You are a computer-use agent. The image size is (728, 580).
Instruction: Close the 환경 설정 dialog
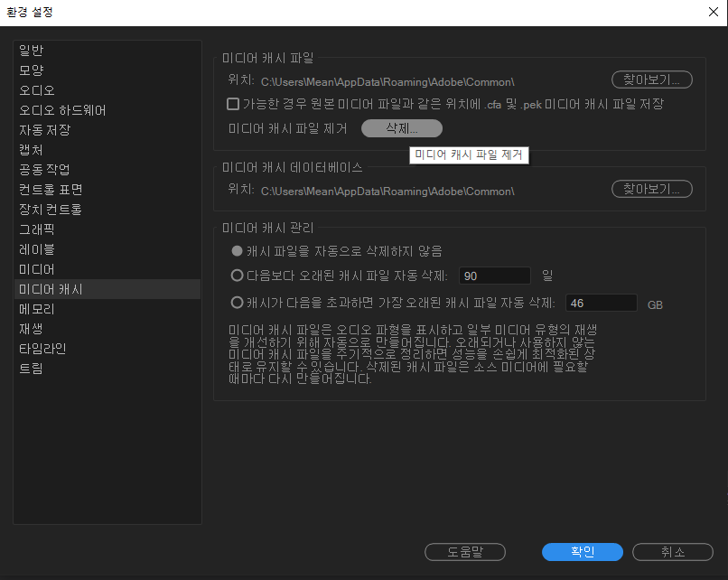click(x=714, y=12)
